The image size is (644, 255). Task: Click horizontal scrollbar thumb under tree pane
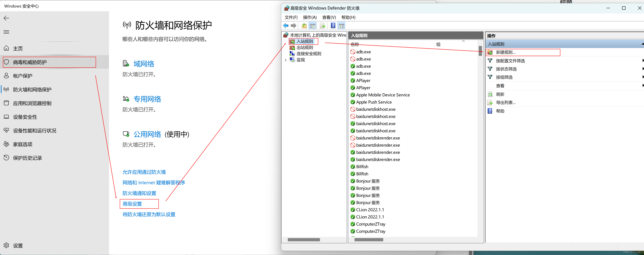pyautogui.click(x=304, y=239)
